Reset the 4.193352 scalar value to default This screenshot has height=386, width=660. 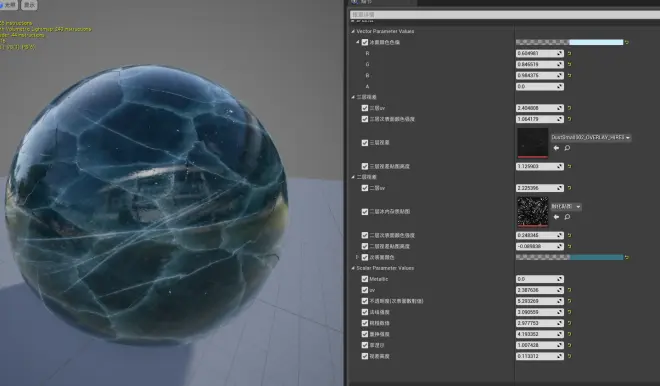[570, 334]
